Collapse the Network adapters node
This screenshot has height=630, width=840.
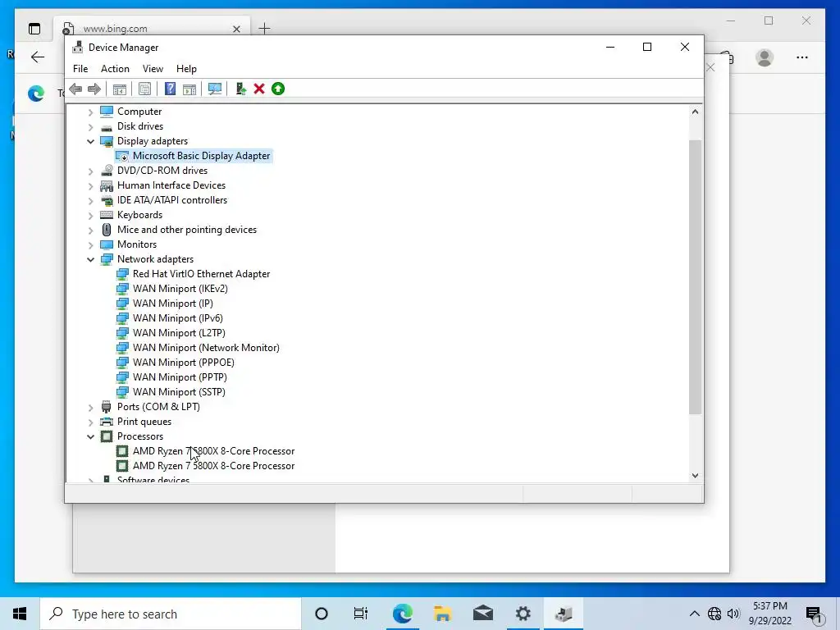tap(90, 260)
